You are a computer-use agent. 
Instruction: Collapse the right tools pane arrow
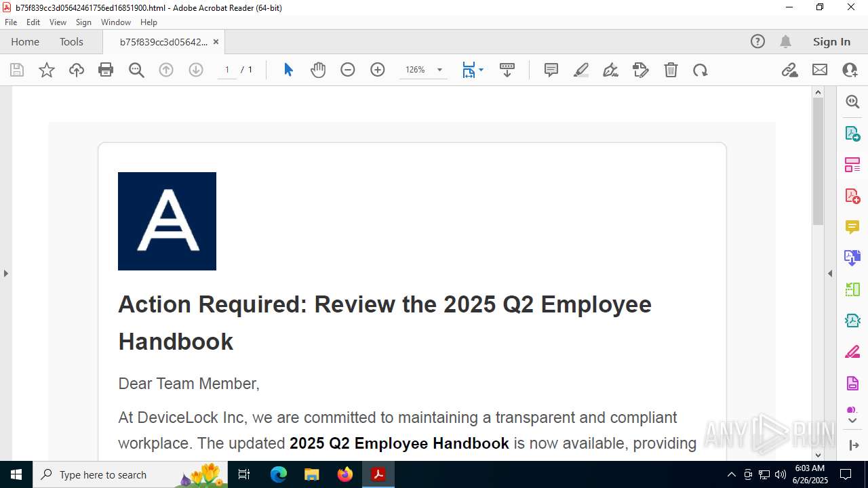click(830, 273)
